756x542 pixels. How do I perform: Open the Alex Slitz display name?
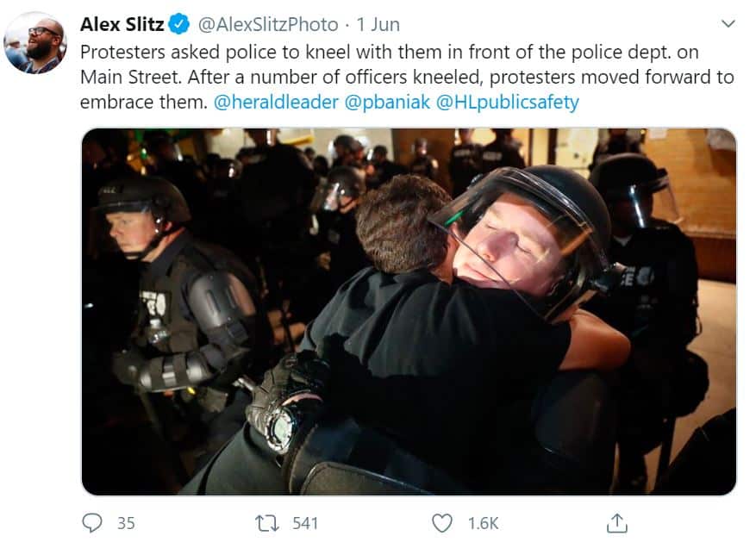(x=122, y=24)
